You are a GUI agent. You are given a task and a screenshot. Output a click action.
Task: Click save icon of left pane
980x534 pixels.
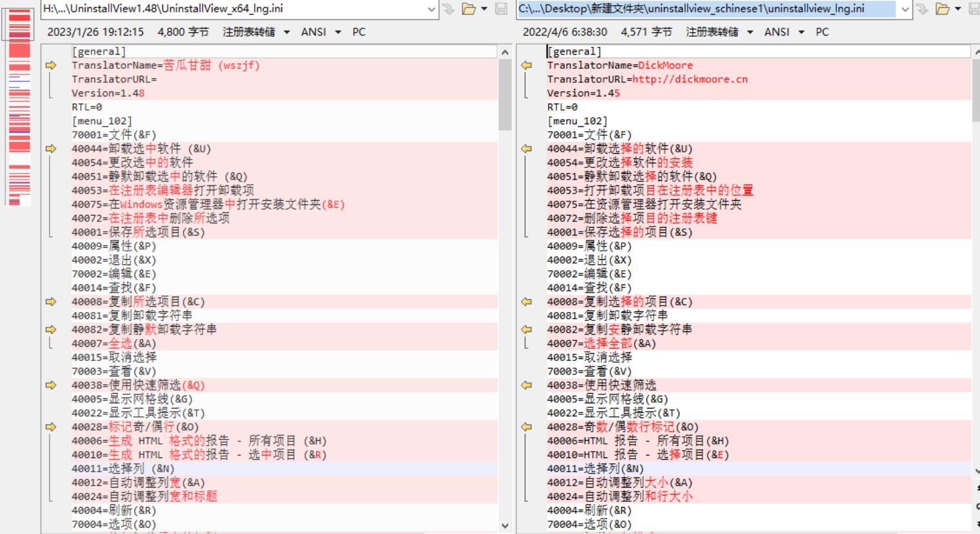(x=501, y=9)
